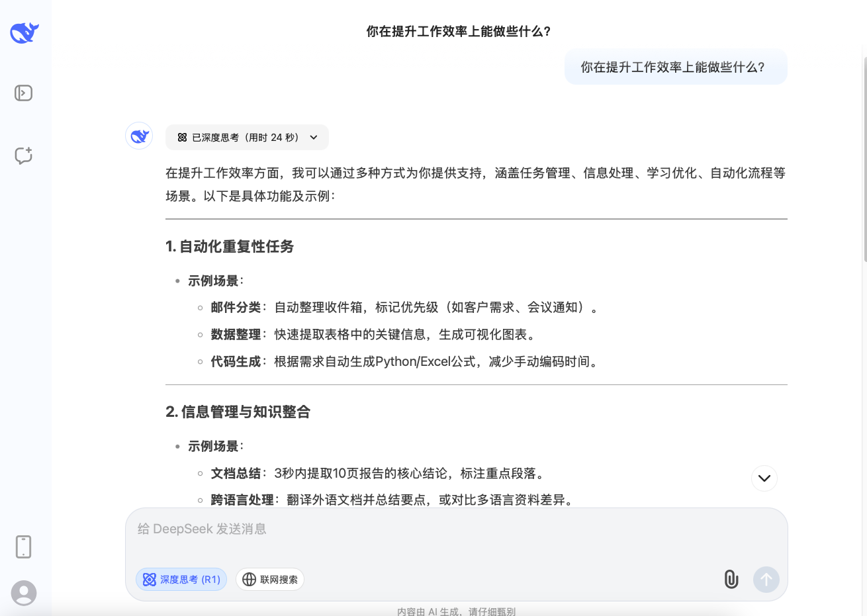Click the first 示例场景 label under section 1
The image size is (867, 616).
point(216,281)
